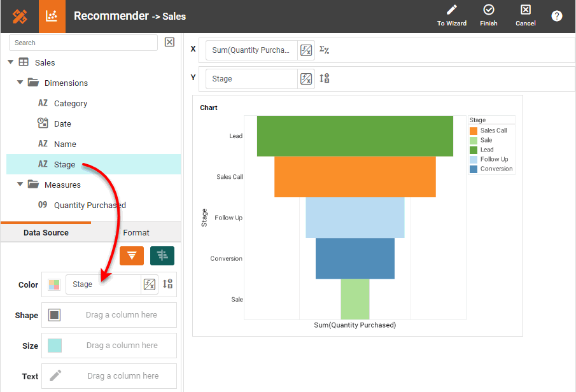This screenshot has width=576, height=392.
Task: Click the Color palette swatch icon
Action: pos(54,284)
